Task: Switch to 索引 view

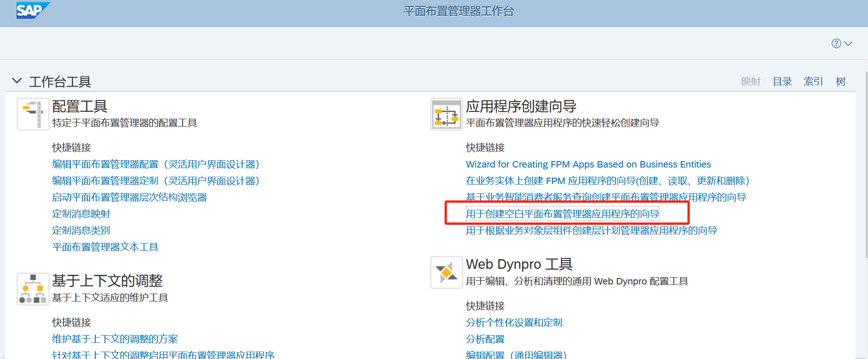Action: [813, 81]
